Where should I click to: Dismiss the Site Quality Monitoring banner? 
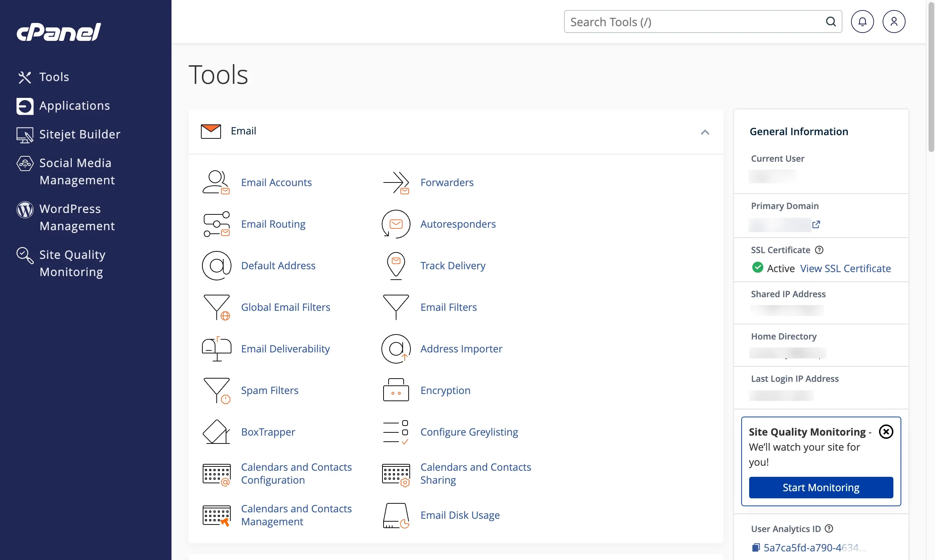point(886,432)
